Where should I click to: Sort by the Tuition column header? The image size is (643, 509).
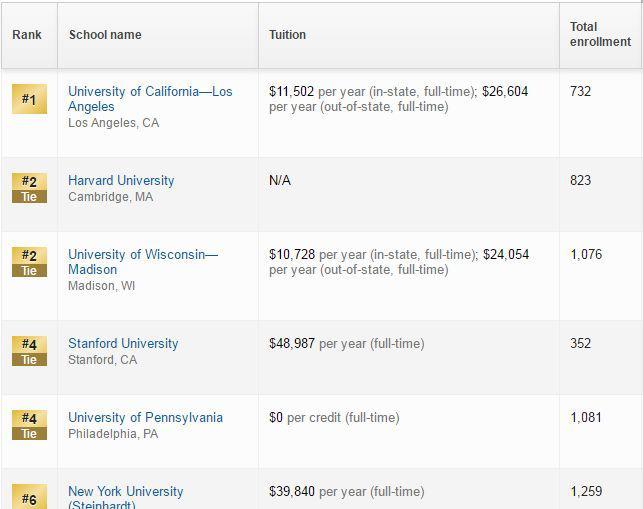[x=287, y=34]
